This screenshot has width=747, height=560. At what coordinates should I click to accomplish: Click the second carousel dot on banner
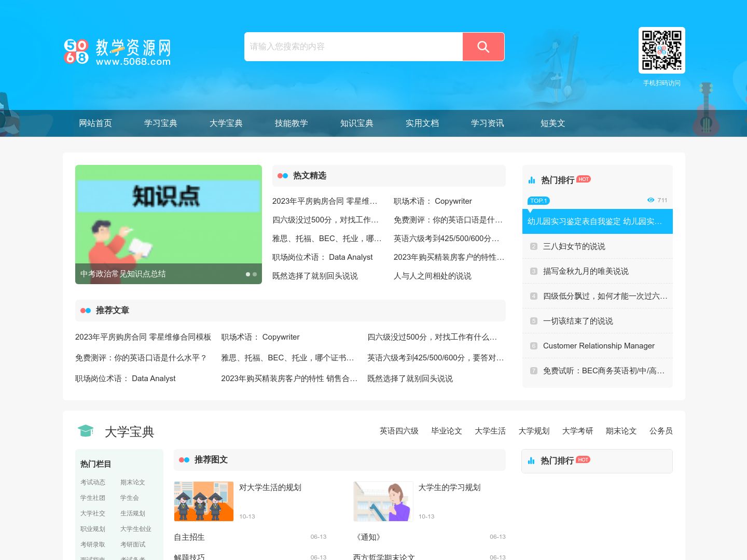255,274
